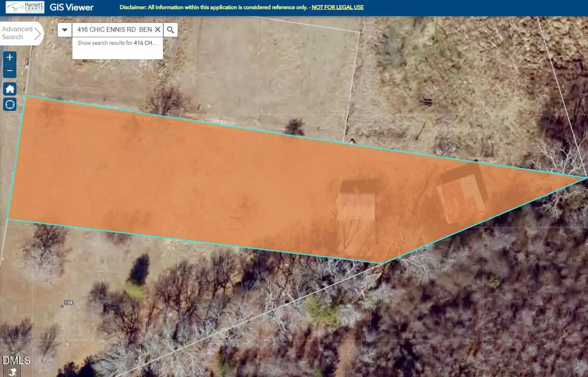The width and height of the screenshot is (588, 377).
Task: Return to the default map extent
Action: click(10, 89)
